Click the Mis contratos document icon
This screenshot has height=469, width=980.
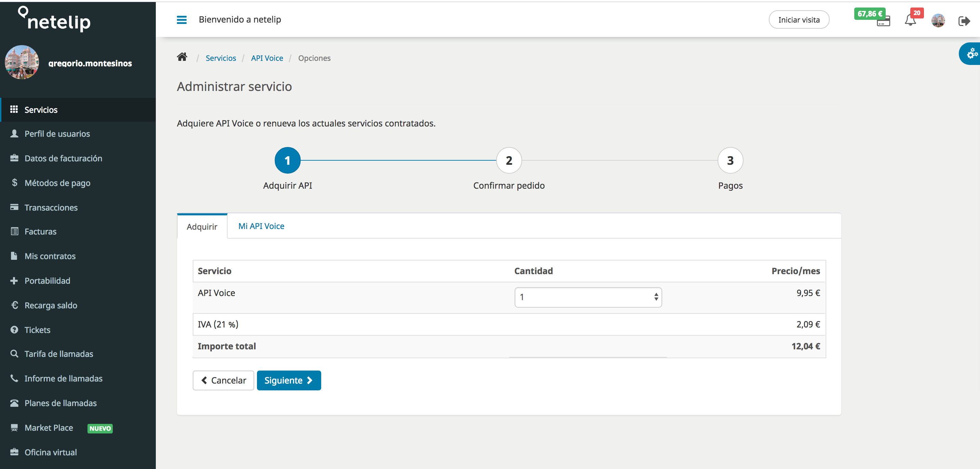tap(14, 255)
